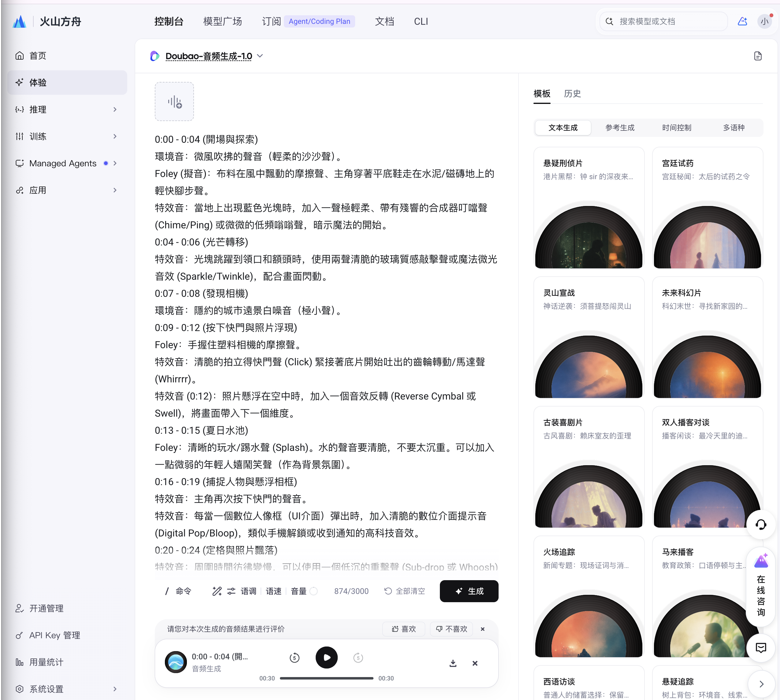Click 全部清空 to clear text
The image size is (780, 700).
405,591
